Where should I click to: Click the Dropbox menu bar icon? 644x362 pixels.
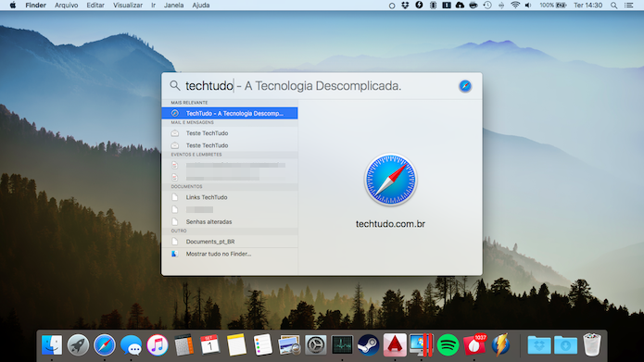[x=405, y=6]
